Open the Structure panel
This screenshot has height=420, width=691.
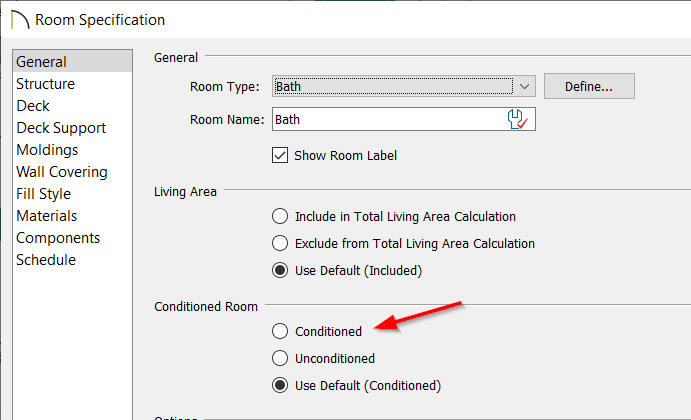point(45,84)
